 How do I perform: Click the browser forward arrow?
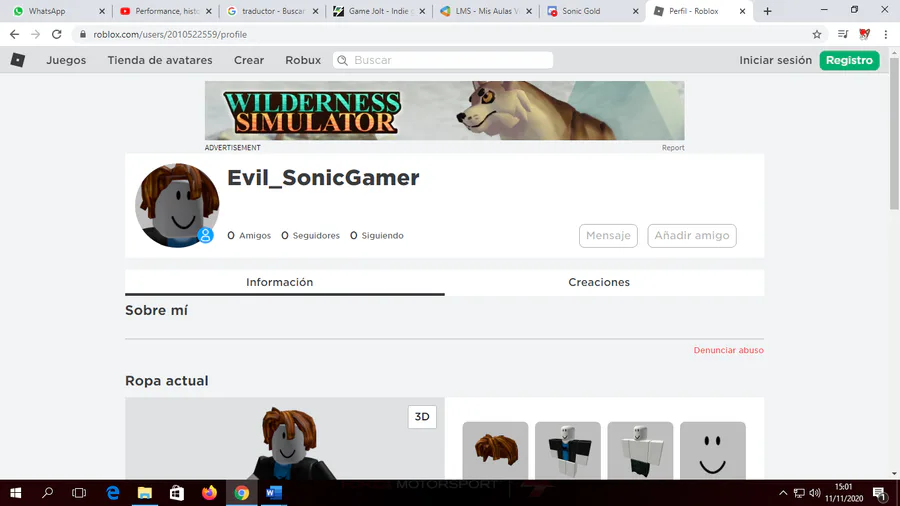pyautogui.click(x=36, y=34)
